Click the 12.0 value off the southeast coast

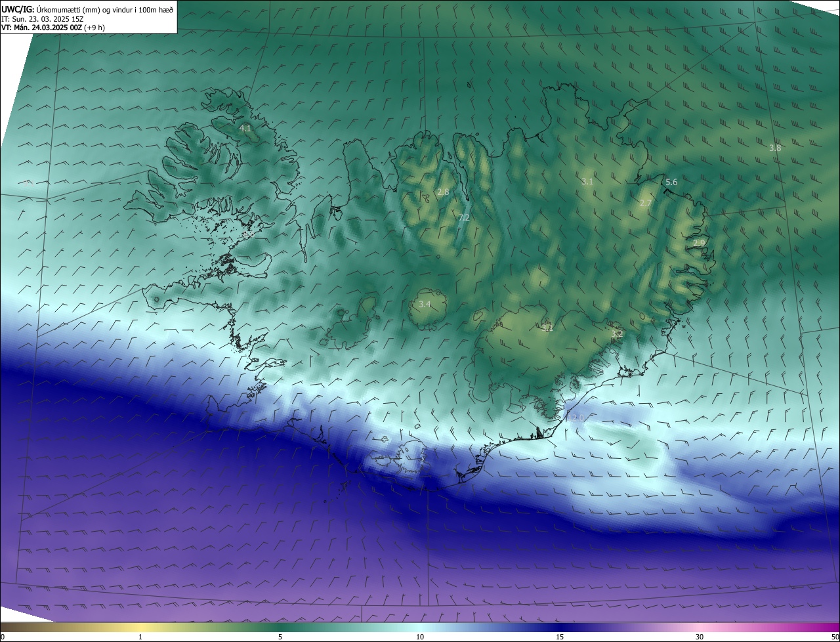[576, 417]
